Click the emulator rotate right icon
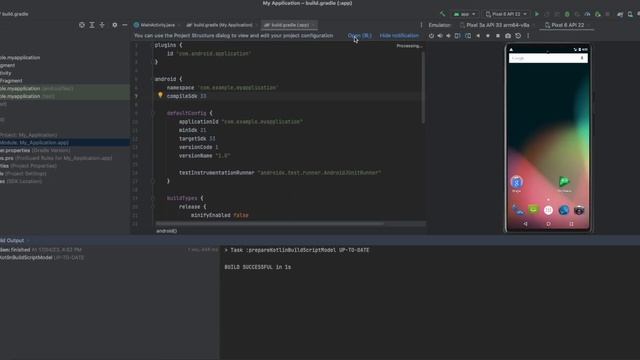Image resolution: width=640 pixels, height=360 pixels. [x=468, y=36]
